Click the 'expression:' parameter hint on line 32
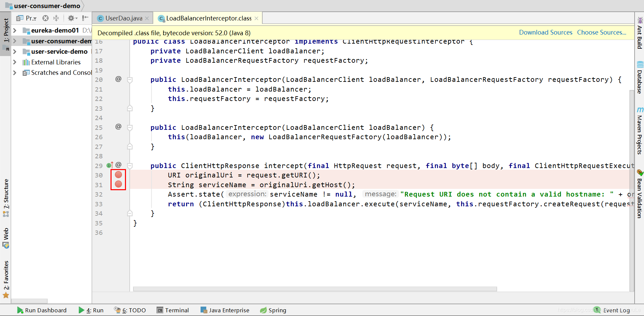The width and height of the screenshot is (644, 316). [247, 194]
